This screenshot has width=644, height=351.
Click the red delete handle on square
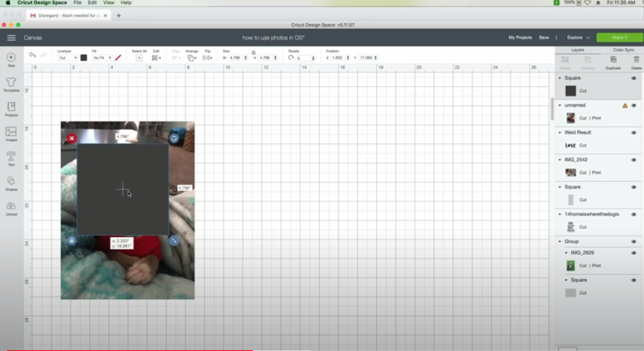[x=71, y=138]
